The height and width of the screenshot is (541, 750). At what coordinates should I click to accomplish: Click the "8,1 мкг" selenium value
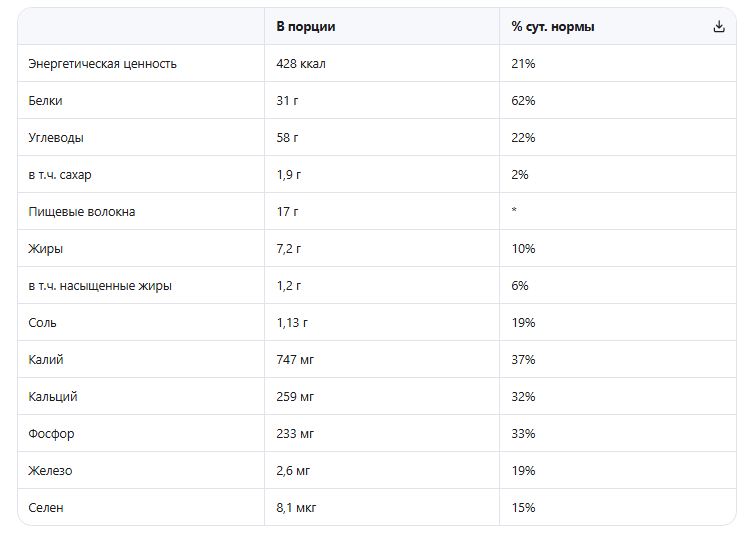point(298,508)
